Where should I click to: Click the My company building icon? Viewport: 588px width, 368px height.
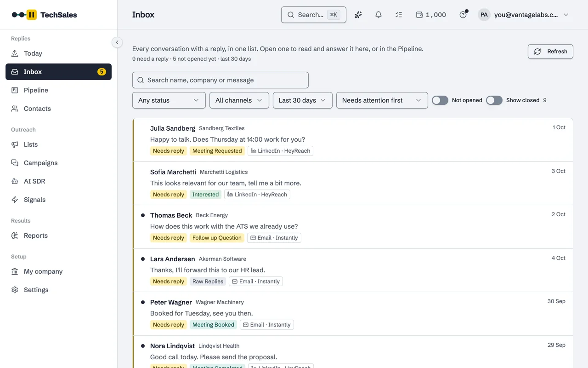tap(15, 271)
